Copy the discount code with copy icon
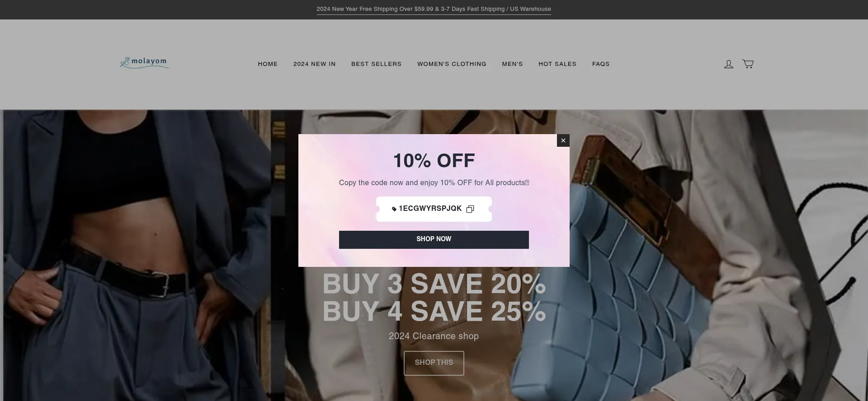Viewport: 868px width, 401px height. (x=470, y=209)
